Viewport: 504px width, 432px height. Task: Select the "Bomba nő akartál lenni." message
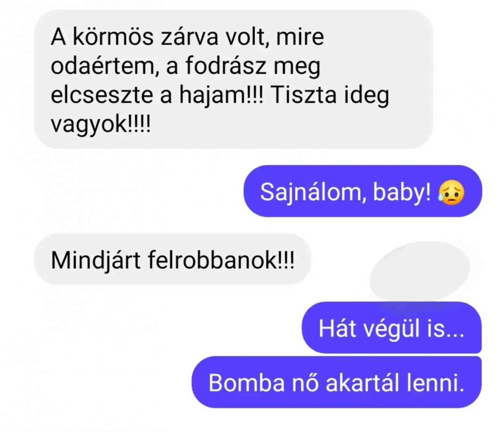pos(337,382)
